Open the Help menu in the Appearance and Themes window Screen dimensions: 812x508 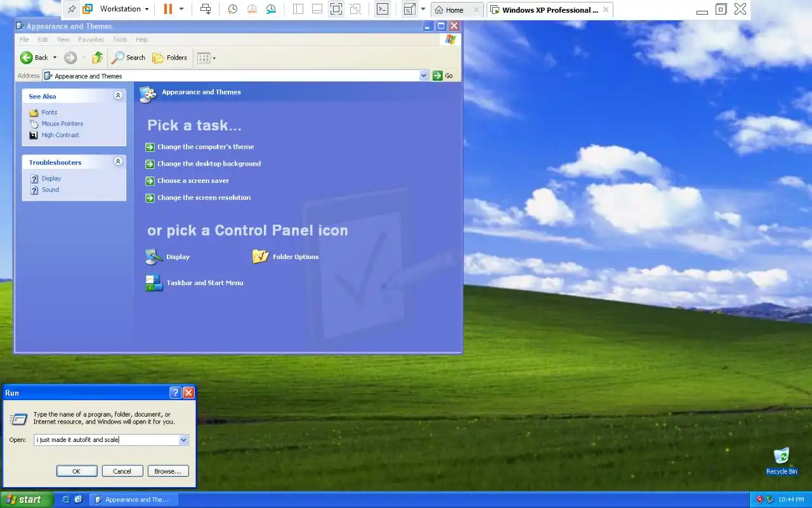click(141, 39)
